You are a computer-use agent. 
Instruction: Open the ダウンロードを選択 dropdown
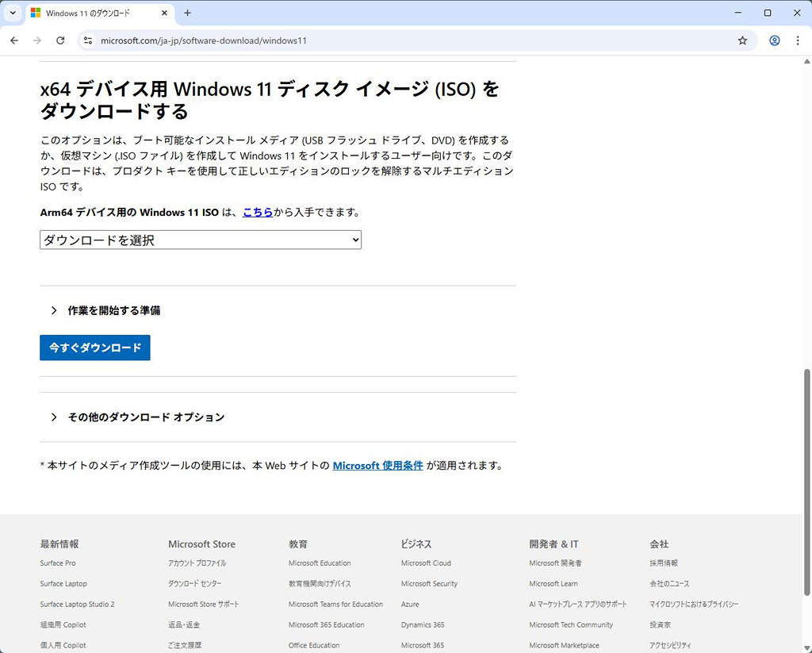(x=201, y=240)
